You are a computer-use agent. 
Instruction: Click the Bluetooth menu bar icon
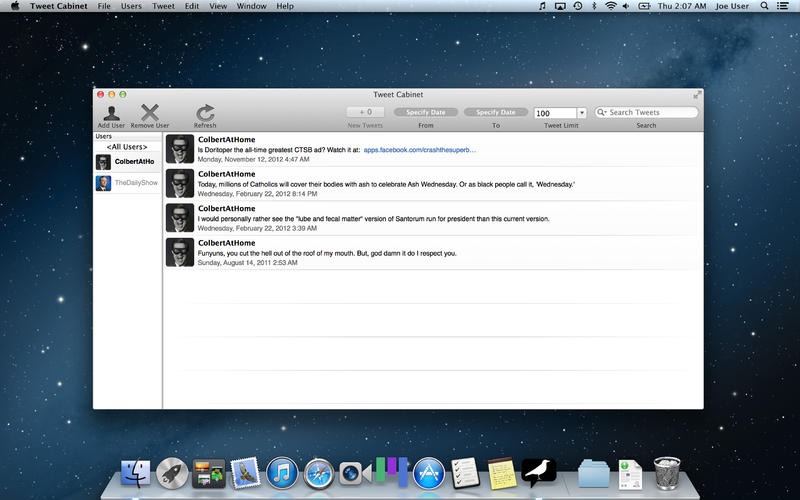[594, 6]
